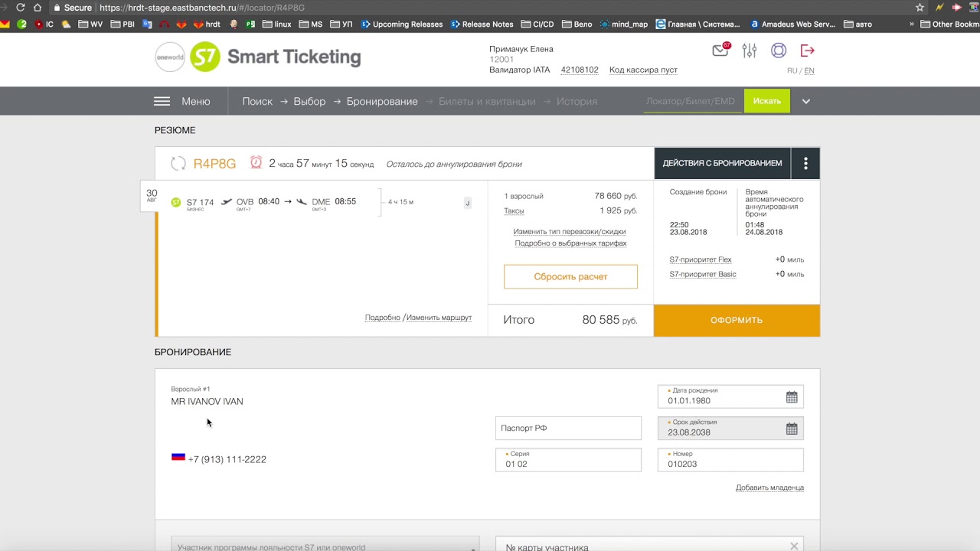
Task: Click the refresh booking icon beside R4P8G
Action: (178, 163)
